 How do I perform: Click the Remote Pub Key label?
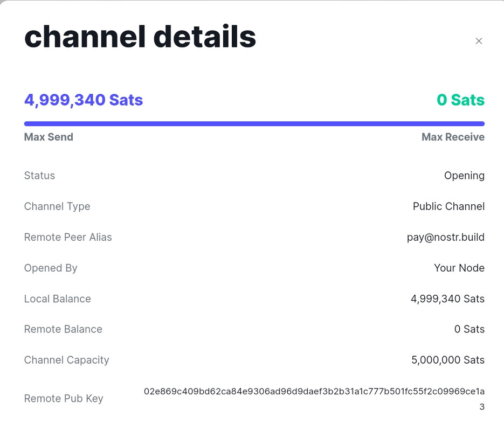[64, 399]
